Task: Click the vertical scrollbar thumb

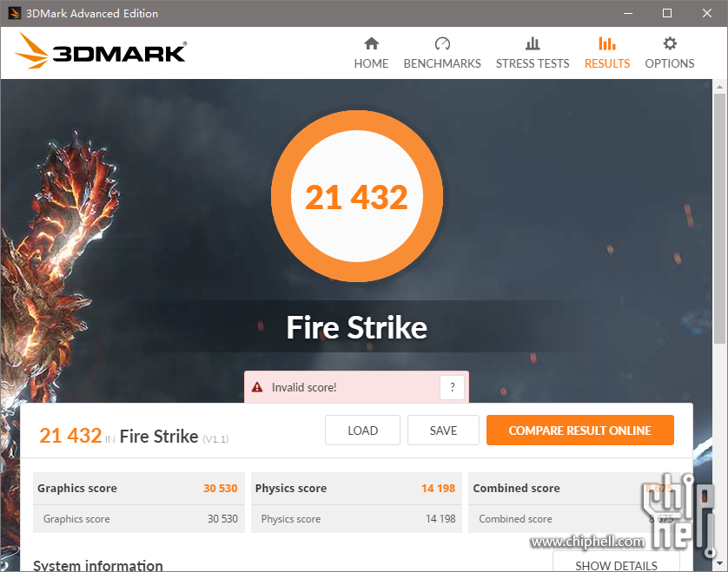Action: pos(719,218)
